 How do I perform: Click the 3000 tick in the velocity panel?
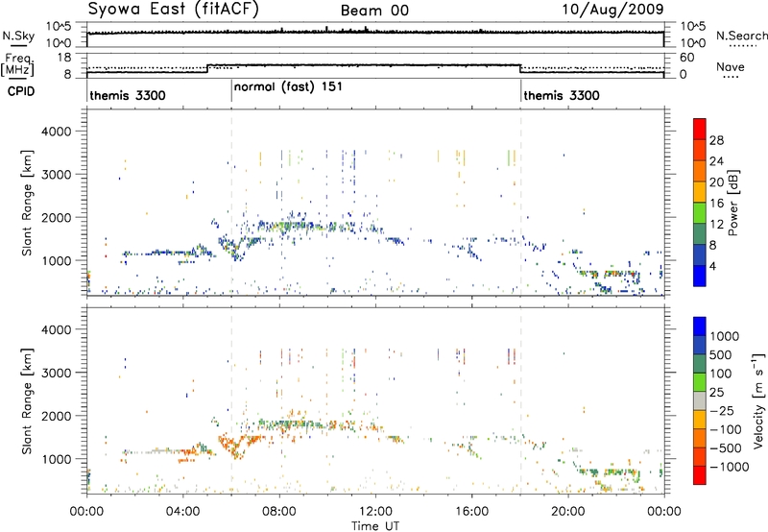(56, 373)
